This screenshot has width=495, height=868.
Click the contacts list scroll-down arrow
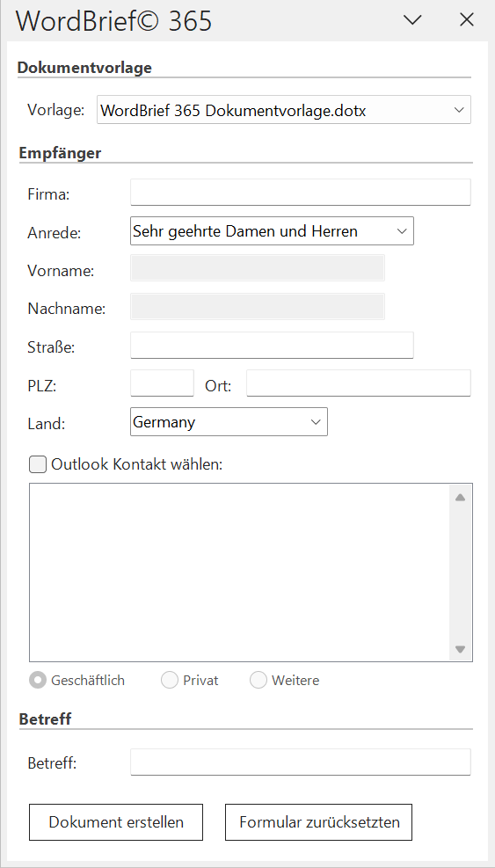click(x=460, y=649)
